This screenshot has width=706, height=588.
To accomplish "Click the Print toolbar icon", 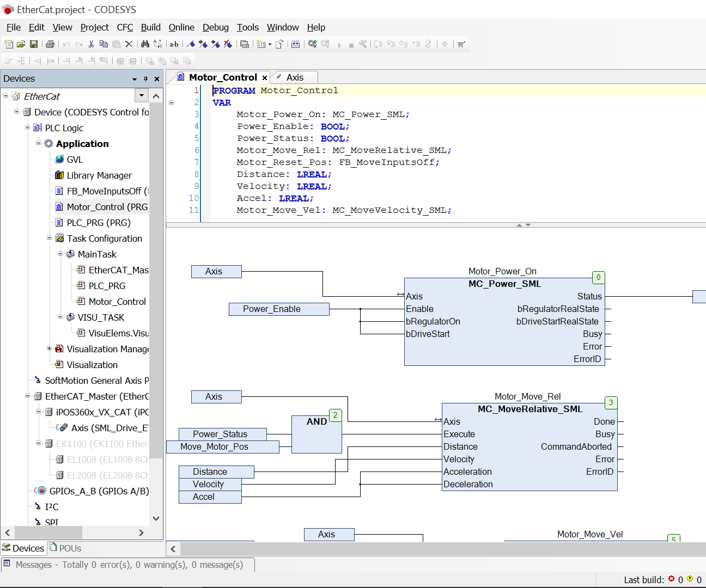I will click(50, 44).
